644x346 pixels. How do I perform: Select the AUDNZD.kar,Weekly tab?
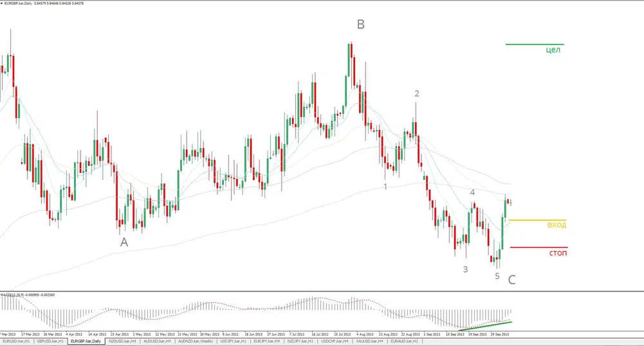[x=196, y=341]
